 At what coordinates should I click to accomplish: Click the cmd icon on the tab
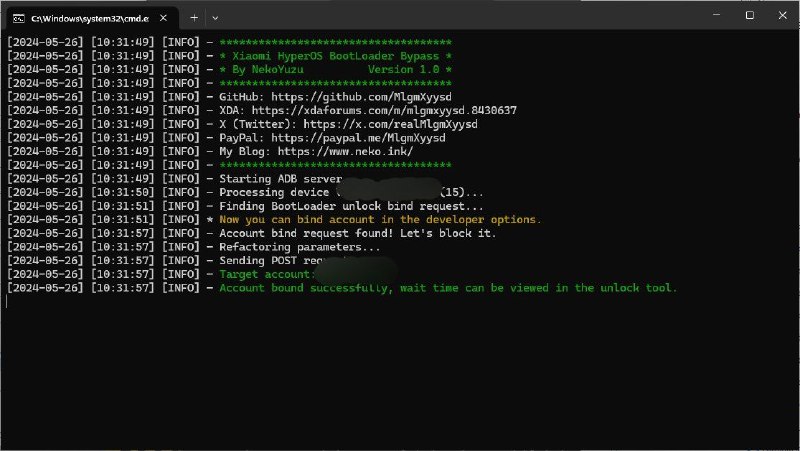point(17,17)
